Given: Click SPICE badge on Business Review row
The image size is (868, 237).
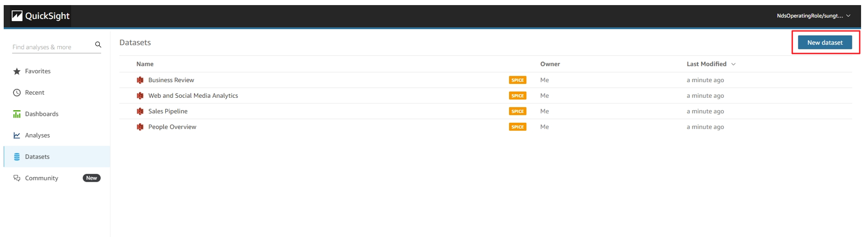Looking at the screenshot, I should pyautogui.click(x=517, y=80).
